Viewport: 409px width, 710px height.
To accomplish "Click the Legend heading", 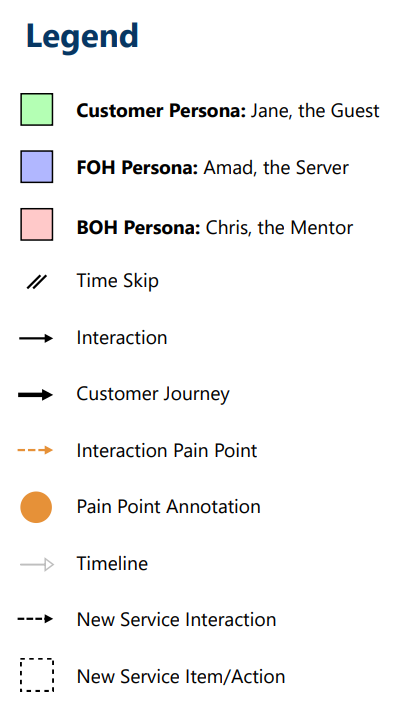I will (x=82, y=37).
